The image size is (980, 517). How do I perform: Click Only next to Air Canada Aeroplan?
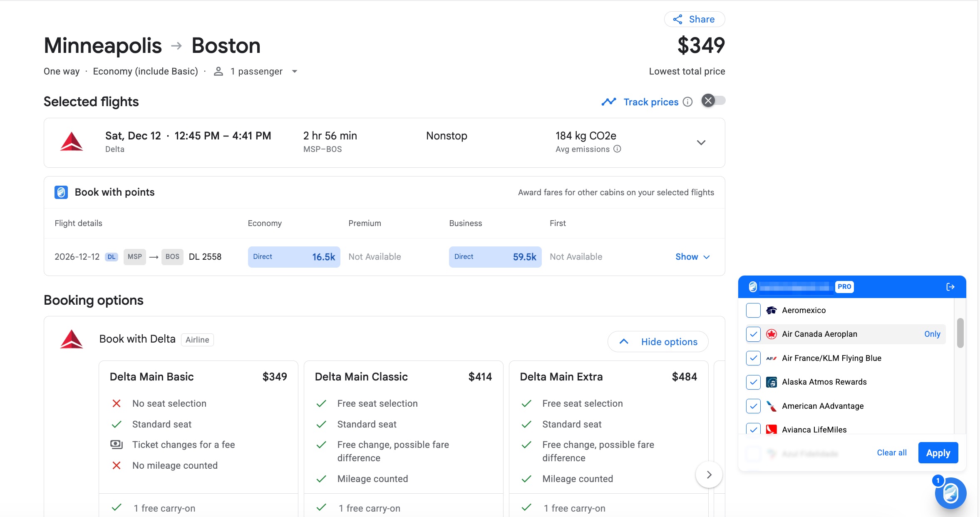tap(932, 334)
